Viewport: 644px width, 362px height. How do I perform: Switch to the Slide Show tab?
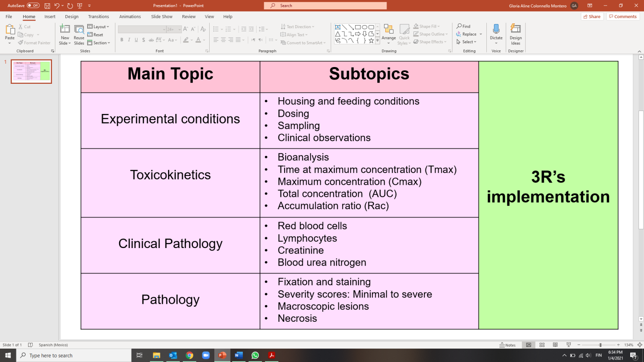pos(161,17)
